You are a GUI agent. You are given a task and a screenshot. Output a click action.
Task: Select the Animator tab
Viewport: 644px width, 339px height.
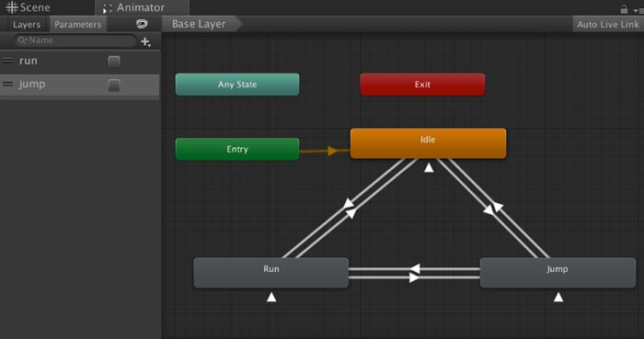(142, 7)
